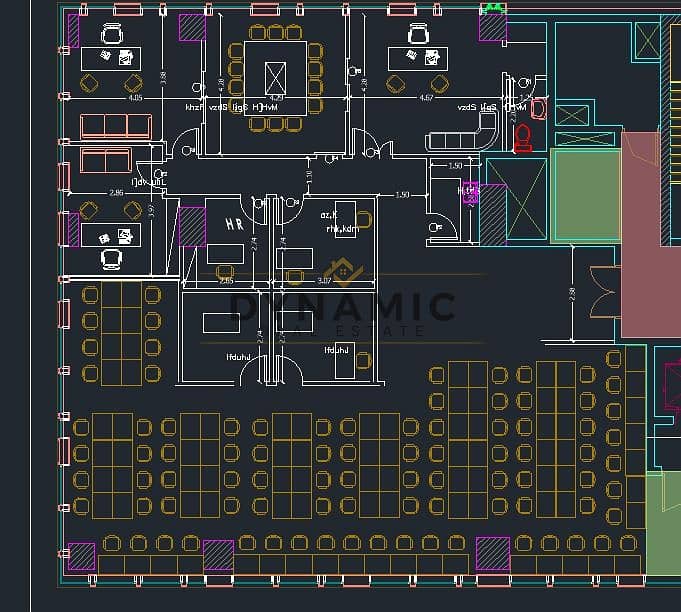
Task: Select the red toilet symbol
Action: coord(523,138)
